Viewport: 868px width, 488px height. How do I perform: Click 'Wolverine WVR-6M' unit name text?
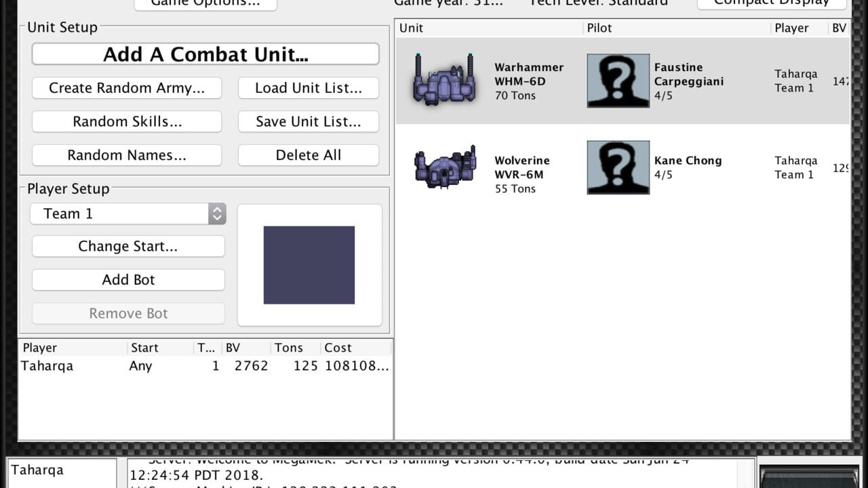(x=522, y=167)
